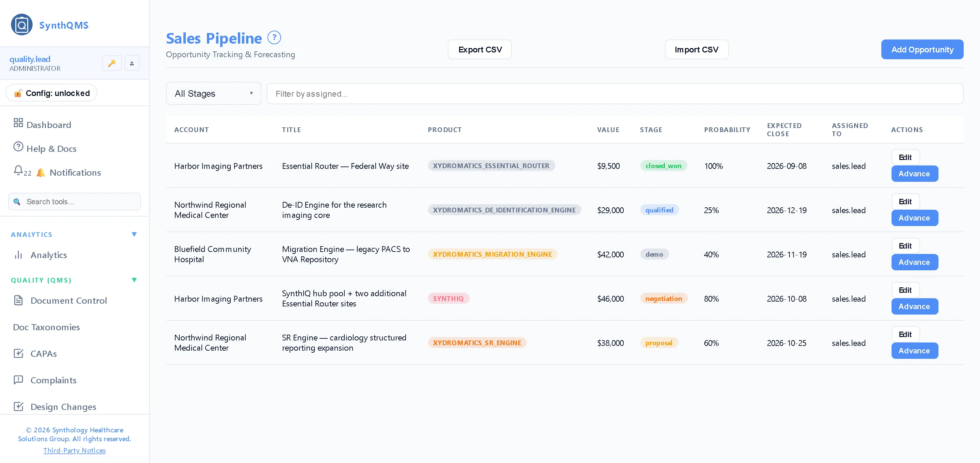The image size is (980, 463).
Task: Click the quality.lead username
Action: (x=30, y=59)
